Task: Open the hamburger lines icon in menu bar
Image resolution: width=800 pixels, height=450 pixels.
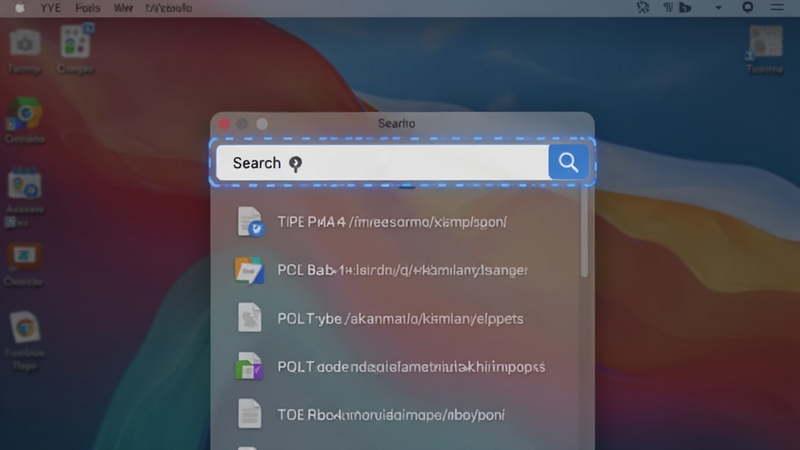Action: coord(777,7)
